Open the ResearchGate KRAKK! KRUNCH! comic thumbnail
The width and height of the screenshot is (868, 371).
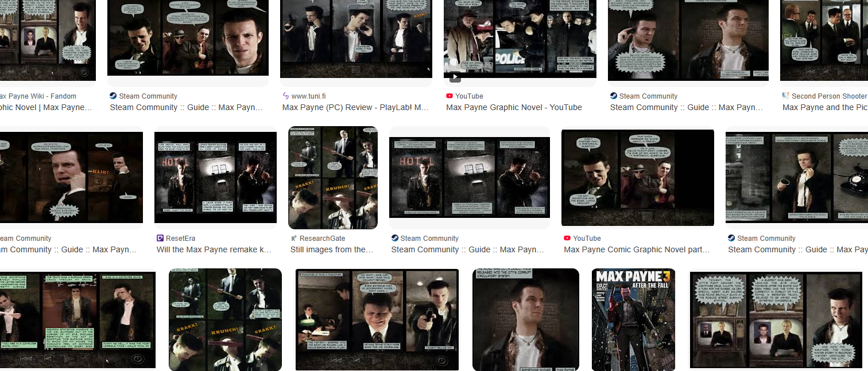point(333,178)
